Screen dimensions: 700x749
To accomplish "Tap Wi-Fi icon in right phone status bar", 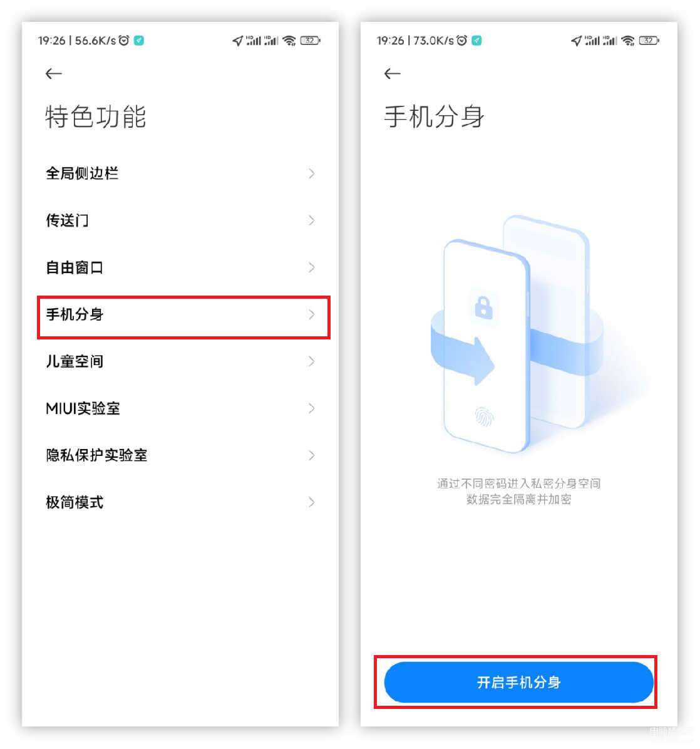I will [x=628, y=41].
